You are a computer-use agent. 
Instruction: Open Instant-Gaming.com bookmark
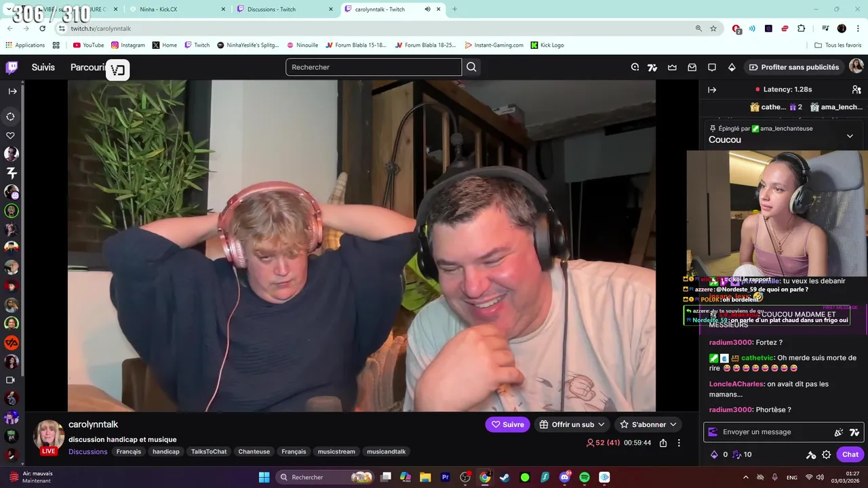pyautogui.click(x=494, y=45)
